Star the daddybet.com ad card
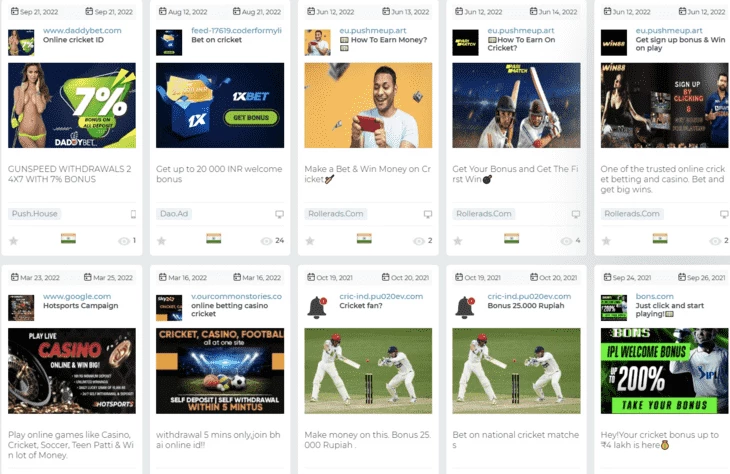The image size is (730, 474). pos(14,241)
